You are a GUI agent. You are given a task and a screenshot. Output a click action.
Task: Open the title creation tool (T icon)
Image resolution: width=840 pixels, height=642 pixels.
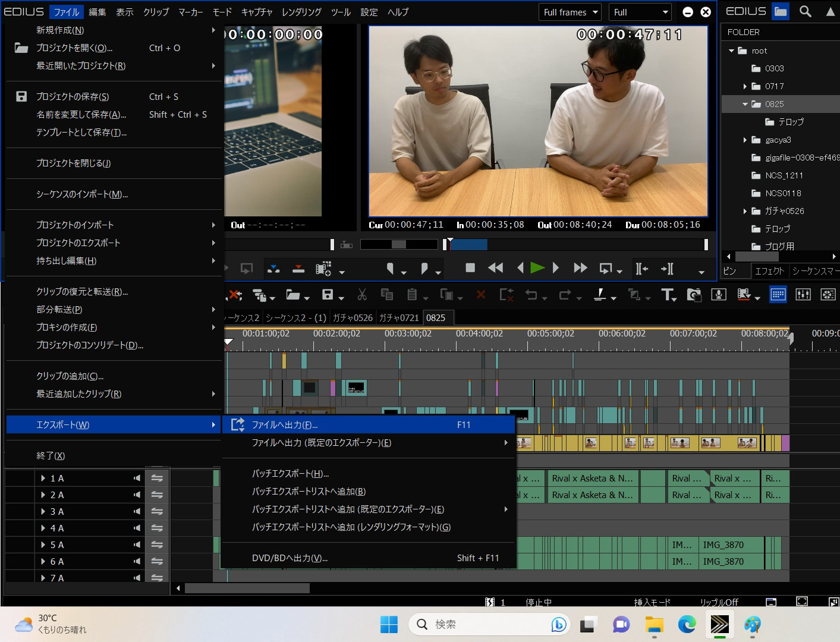click(x=669, y=294)
